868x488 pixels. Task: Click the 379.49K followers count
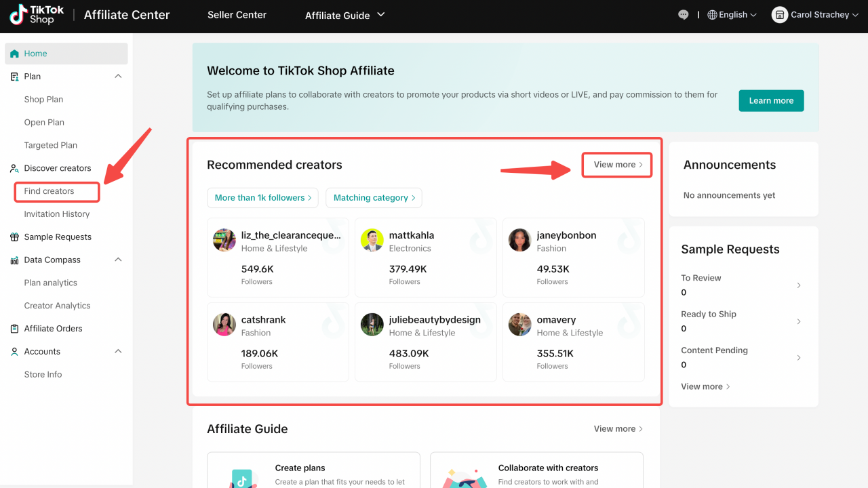tap(408, 269)
